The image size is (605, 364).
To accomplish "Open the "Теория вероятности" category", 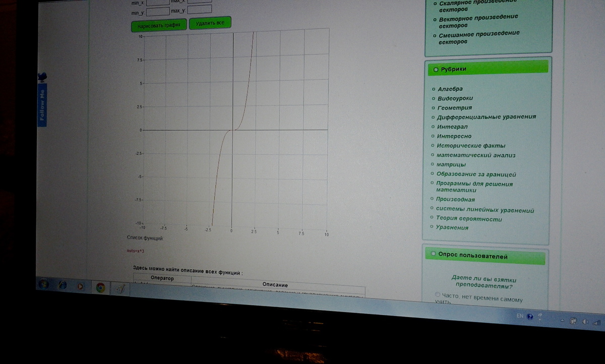I will [469, 219].
